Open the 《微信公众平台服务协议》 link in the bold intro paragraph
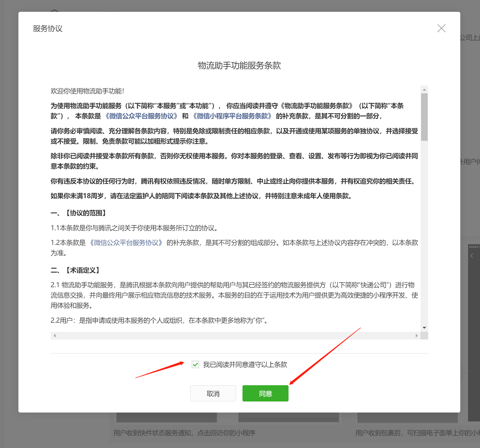The width and height of the screenshot is (480, 448). coord(142,116)
